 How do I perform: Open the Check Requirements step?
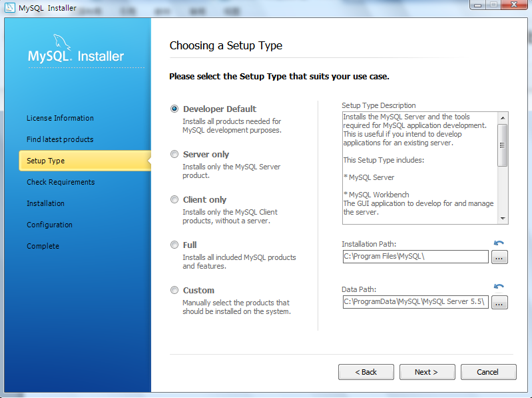61,182
